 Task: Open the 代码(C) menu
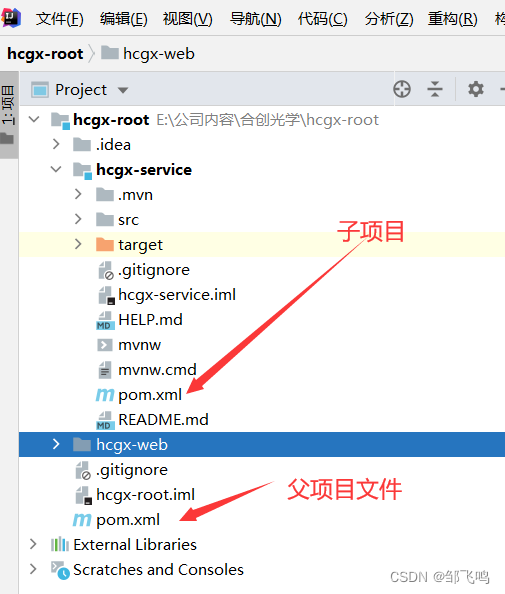pyautogui.click(x=322, y=19)
